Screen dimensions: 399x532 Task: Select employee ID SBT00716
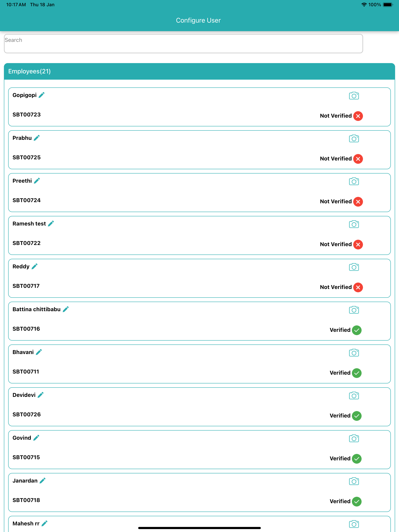click(x=26, y=329)
